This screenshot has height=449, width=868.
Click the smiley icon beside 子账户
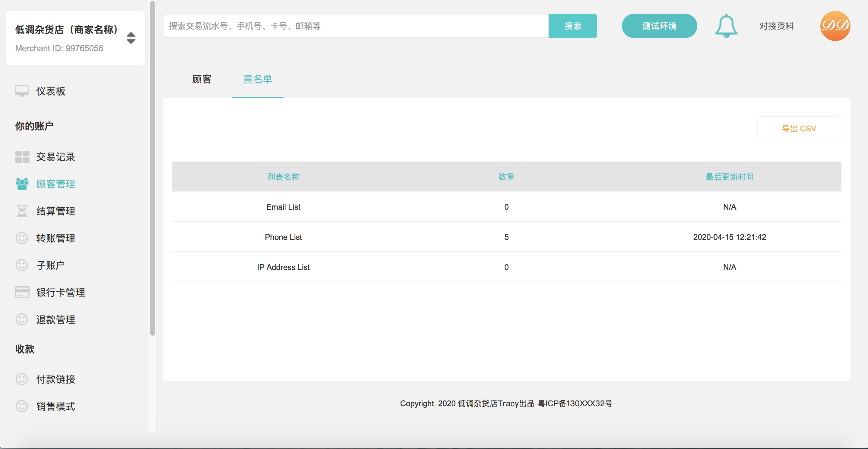pyautogui.click(x=22, y=265)
